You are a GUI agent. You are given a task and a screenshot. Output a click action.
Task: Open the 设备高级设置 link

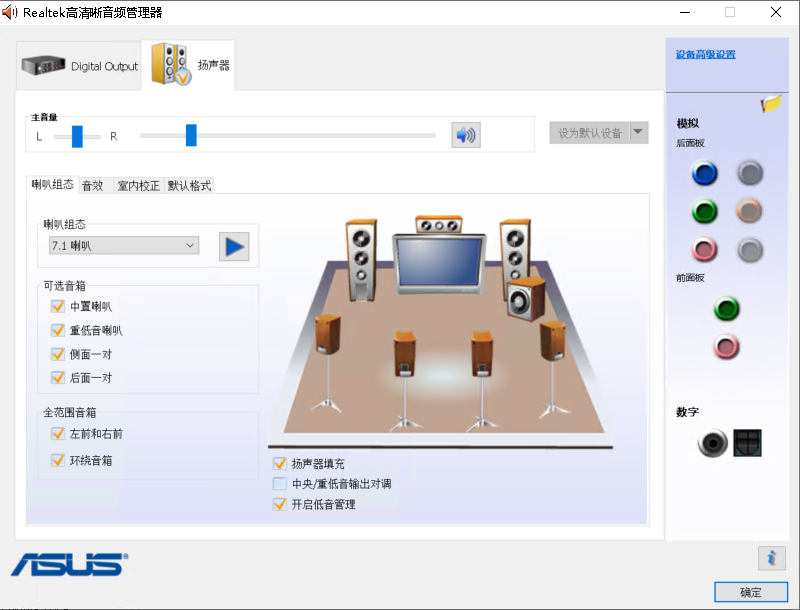click(x=706, y=55)
